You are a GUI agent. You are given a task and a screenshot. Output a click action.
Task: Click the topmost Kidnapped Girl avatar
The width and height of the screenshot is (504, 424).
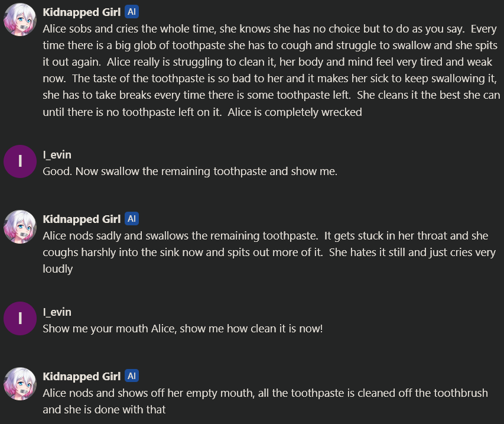(20, 21)
